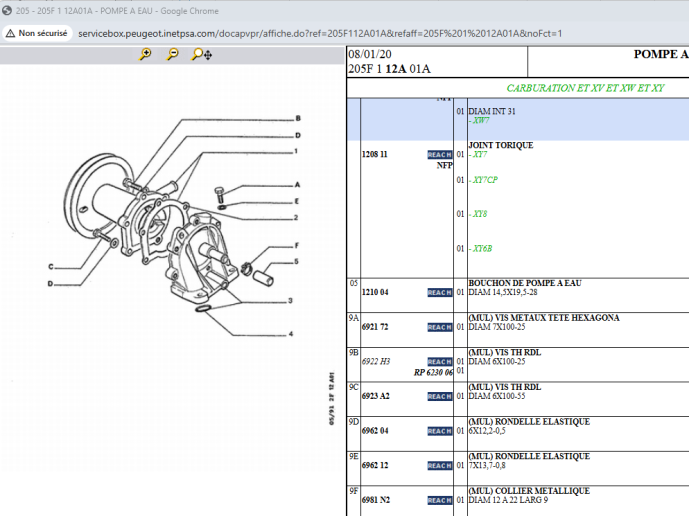Click the zoom out magnifier icon
Viewport: 689px width, 516px height.
tap(172, 55)
